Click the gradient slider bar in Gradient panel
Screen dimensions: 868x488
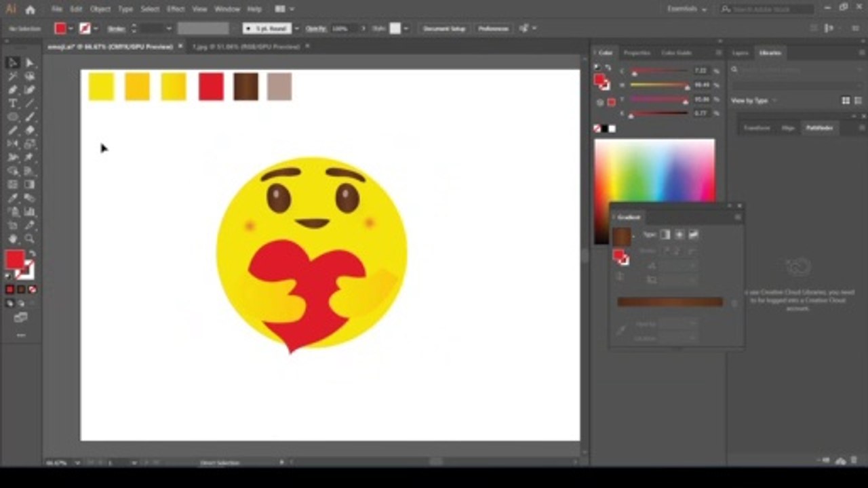tap(669, 302)
